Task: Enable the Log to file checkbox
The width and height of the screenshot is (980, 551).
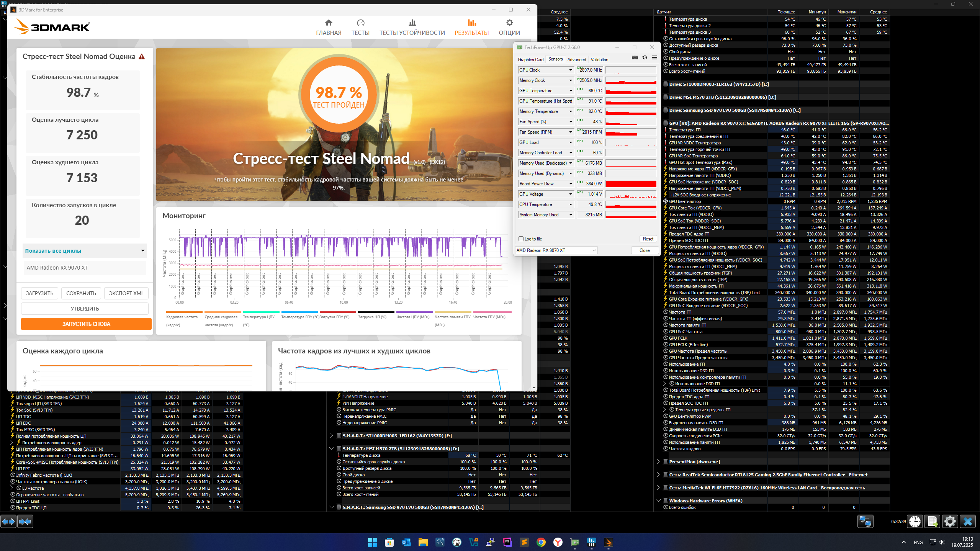Action: (x=521, y=239)
